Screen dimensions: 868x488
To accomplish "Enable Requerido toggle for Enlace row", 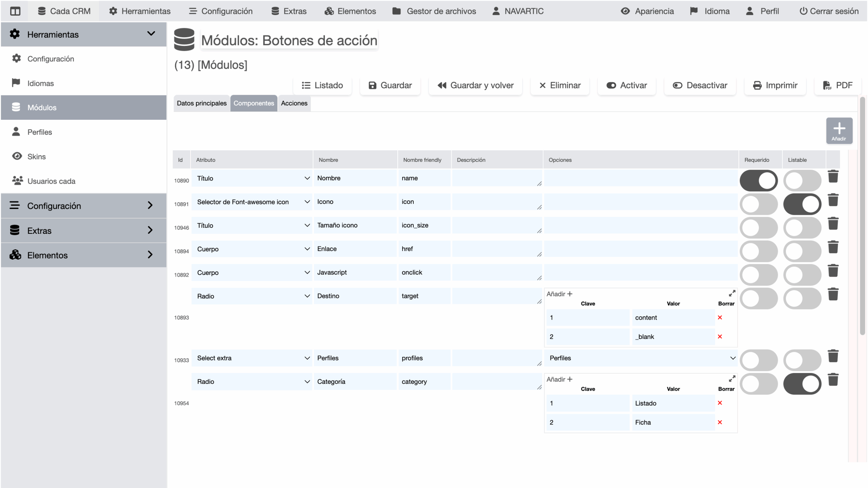I will 758,251.
